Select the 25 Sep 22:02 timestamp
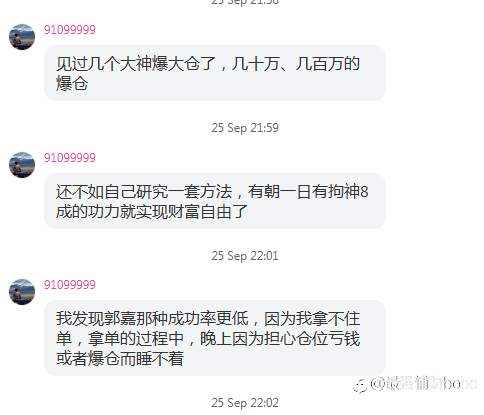 (x=245, y=403)
